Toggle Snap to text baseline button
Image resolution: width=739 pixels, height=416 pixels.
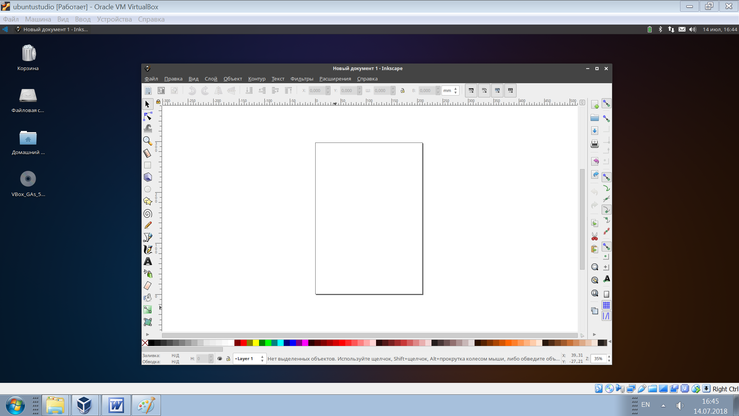(x=607, y=279)
